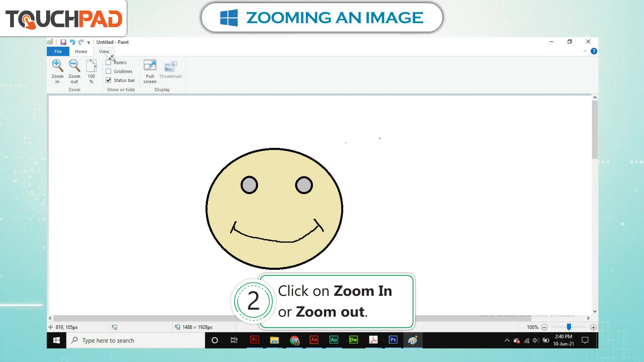Click the Zoom out magnifier icon
The image size is (644, 362).
tap(74, 65)
